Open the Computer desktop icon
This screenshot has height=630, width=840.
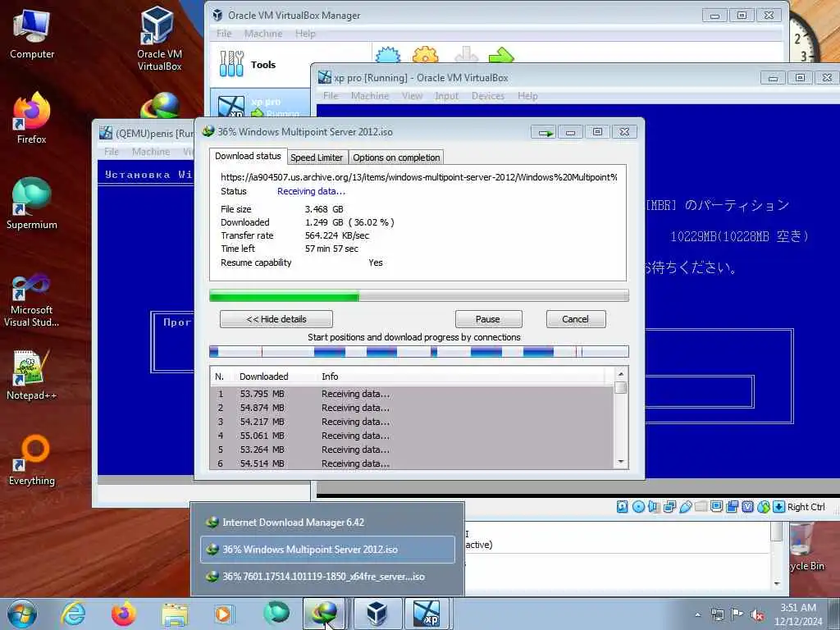click(x=32, y=33)
